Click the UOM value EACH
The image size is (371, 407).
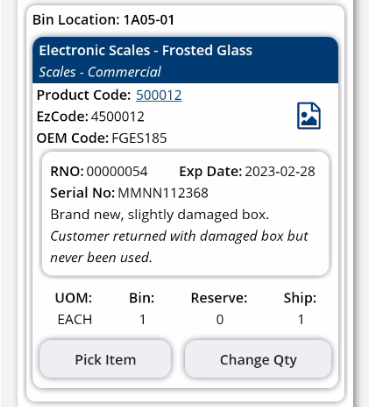[75, 319]
